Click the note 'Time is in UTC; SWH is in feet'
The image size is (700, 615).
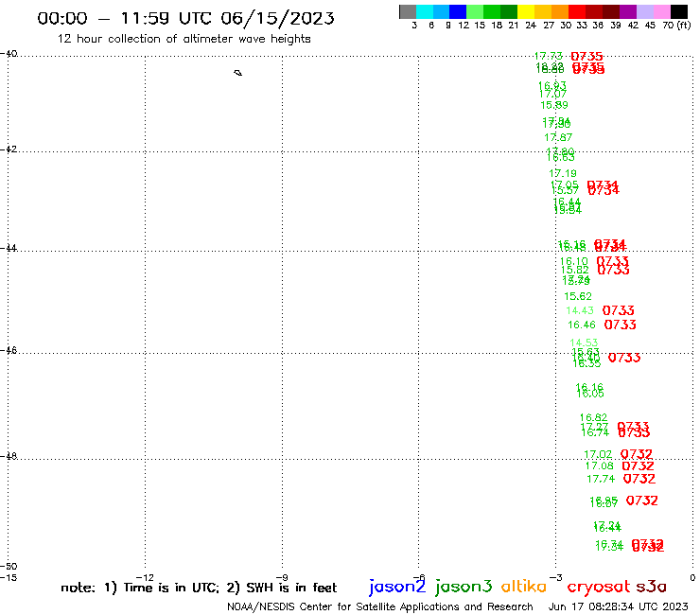pos(199,588)
